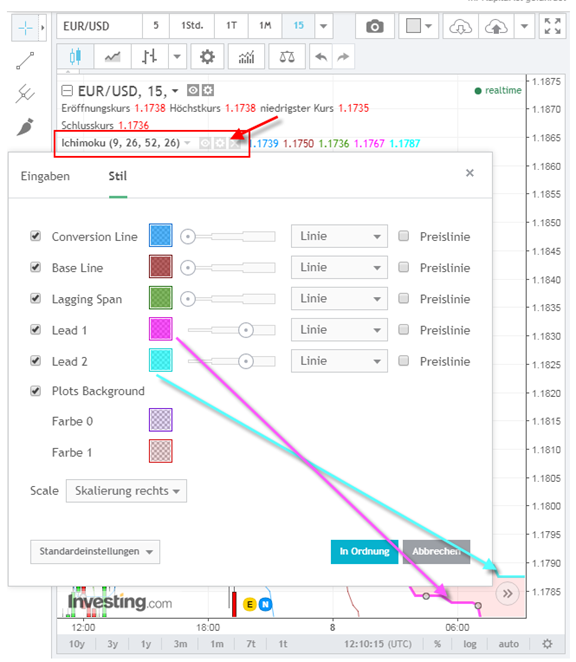Open chart settings gear in toolbar
This screenshot has height=662, width=576.
coord(207,56)
